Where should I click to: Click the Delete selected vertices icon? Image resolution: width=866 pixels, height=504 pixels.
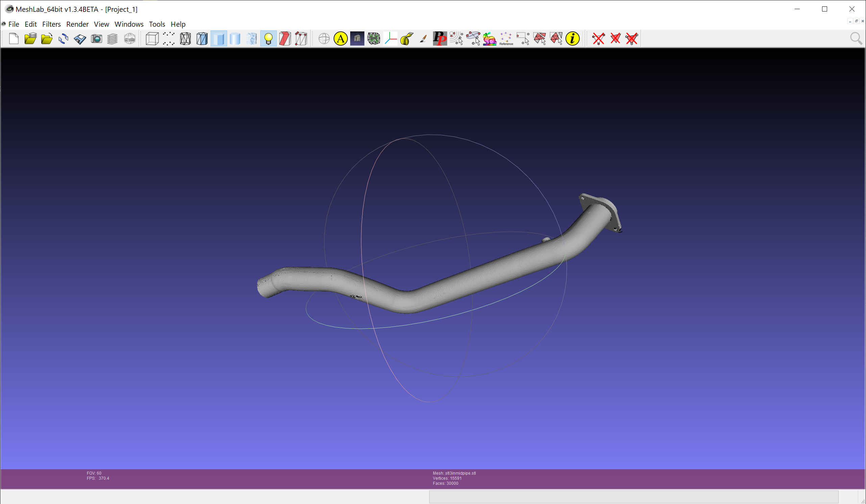(x=598, y=39)
